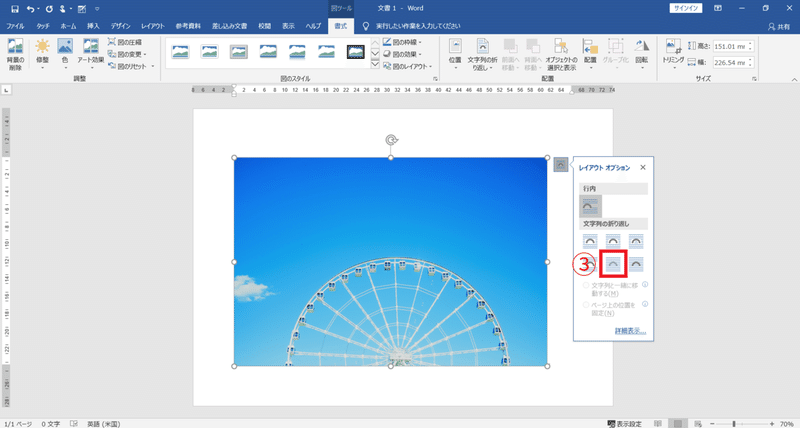Open 修整 (Corrections) options
The image size is (800, 428).
[42, 54]
